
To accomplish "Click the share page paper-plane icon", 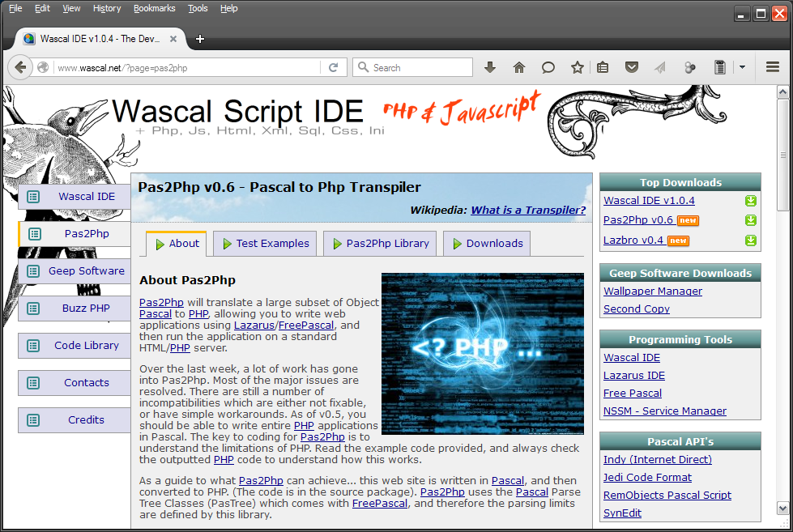I will point(661,67).
